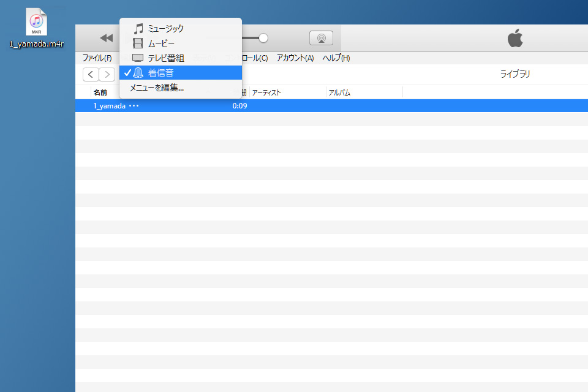Open the three-dot options for 1_yamada

pos(134,106)
